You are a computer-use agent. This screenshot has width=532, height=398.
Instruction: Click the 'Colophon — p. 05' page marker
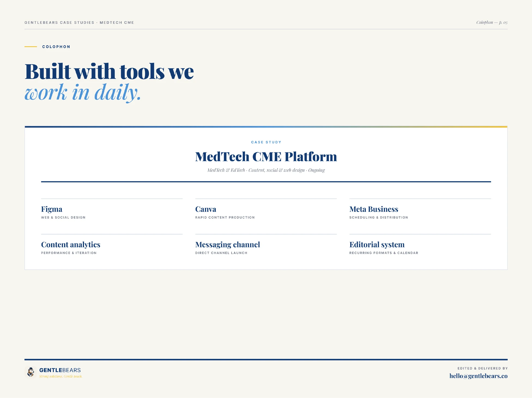[492, 22]
